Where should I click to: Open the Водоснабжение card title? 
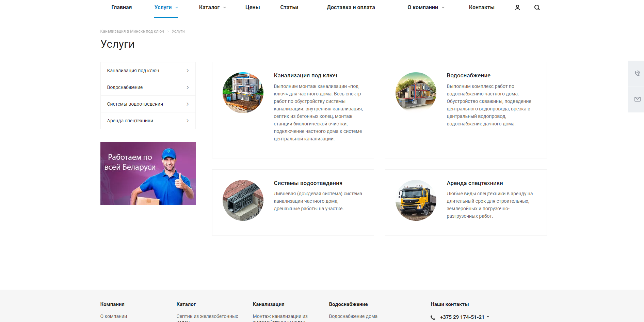click(x=468, y=76)
